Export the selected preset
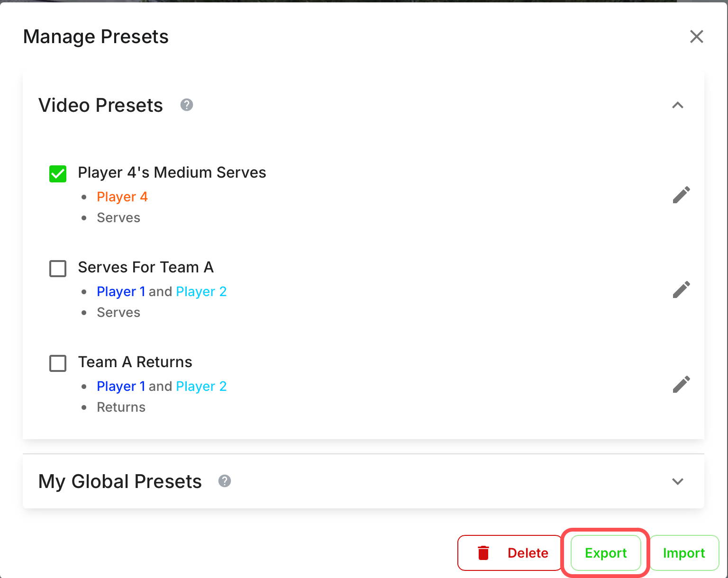Viewport: 728px width, 578px height. click(606, 553)
